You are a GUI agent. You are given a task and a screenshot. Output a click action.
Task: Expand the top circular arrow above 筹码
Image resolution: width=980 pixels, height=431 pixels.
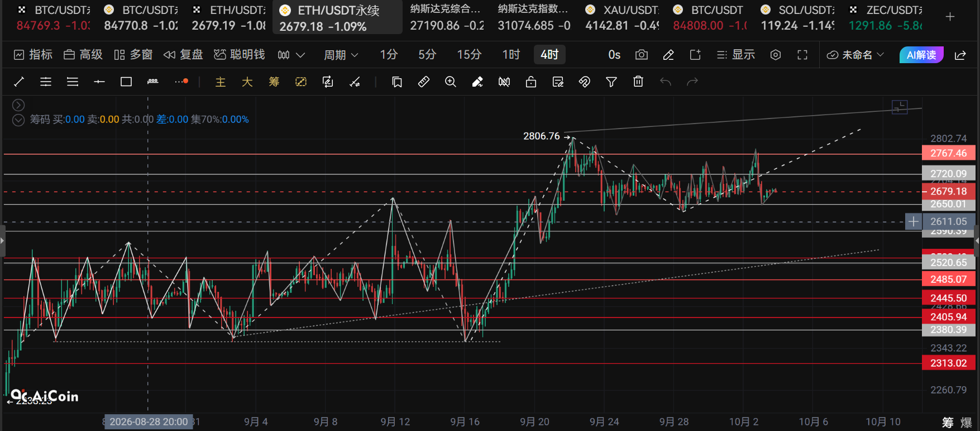pyautogui.click(x=18, y=105)
